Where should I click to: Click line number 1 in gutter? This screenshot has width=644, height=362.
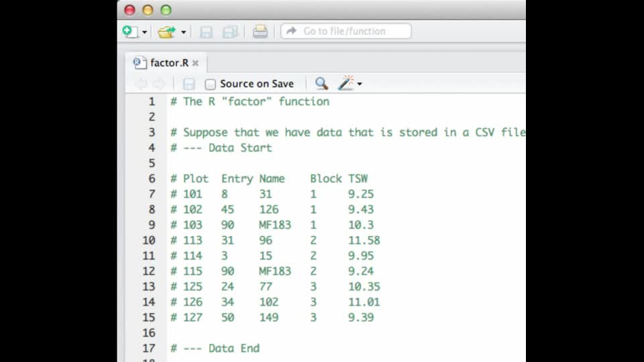(x=152, y=101)
